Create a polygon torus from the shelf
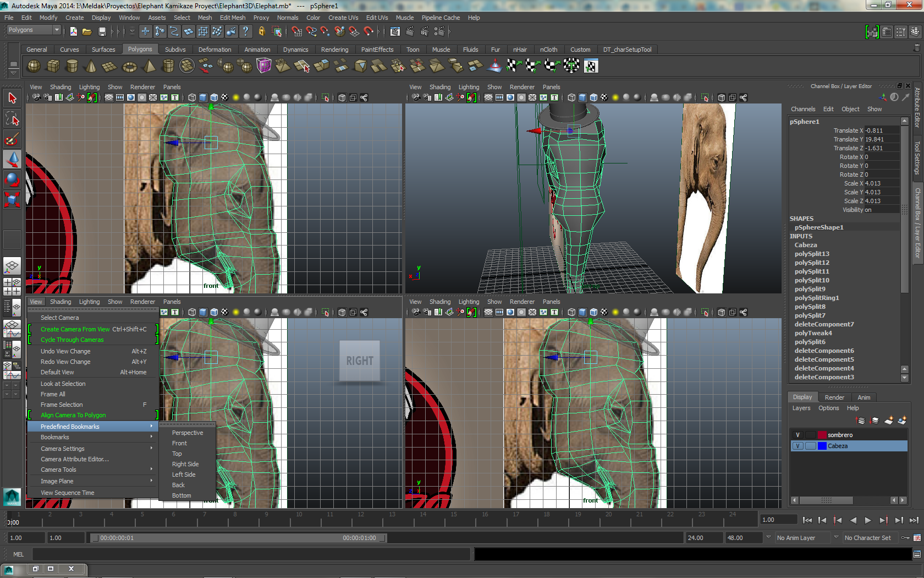Viewport: 924px width, 578px height. tap(129, 67)
